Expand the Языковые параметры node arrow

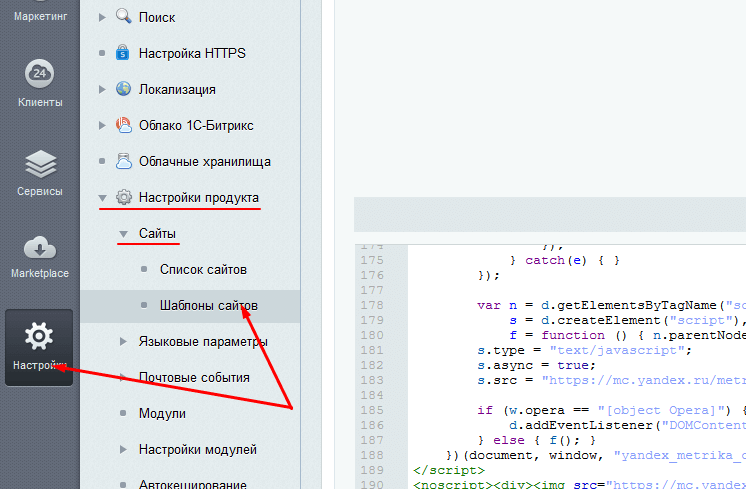click(x=123, y=342)
